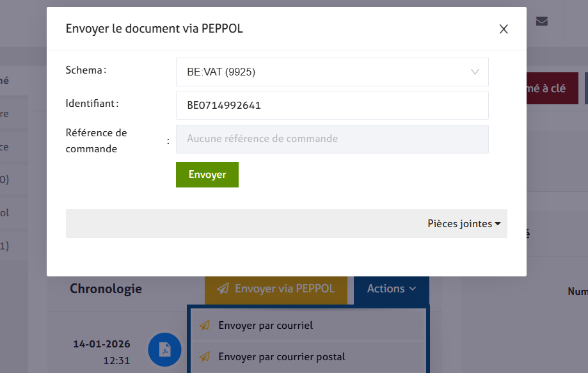Focus the Identifiant field containing BE0714992641
The image size is (588, 373).
coord(331,105)
